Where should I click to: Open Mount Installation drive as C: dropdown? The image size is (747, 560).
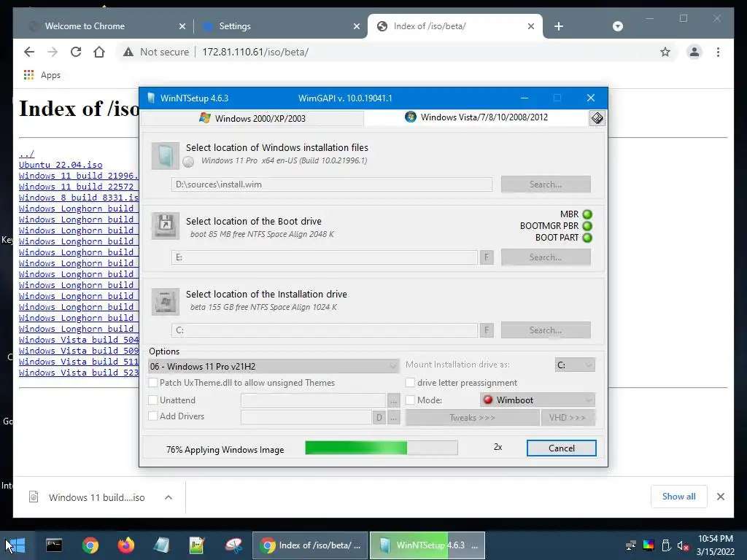pyautogui.click(x=575, y=365)
